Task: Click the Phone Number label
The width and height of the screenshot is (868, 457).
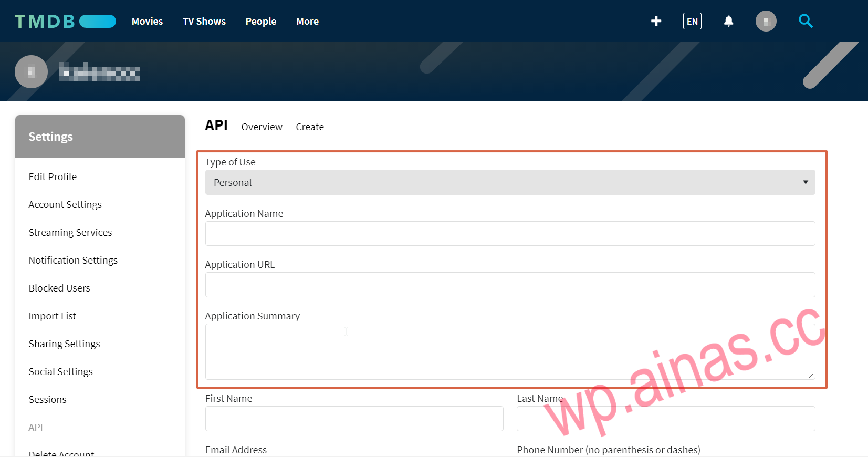Action: [x=609, y=450]
